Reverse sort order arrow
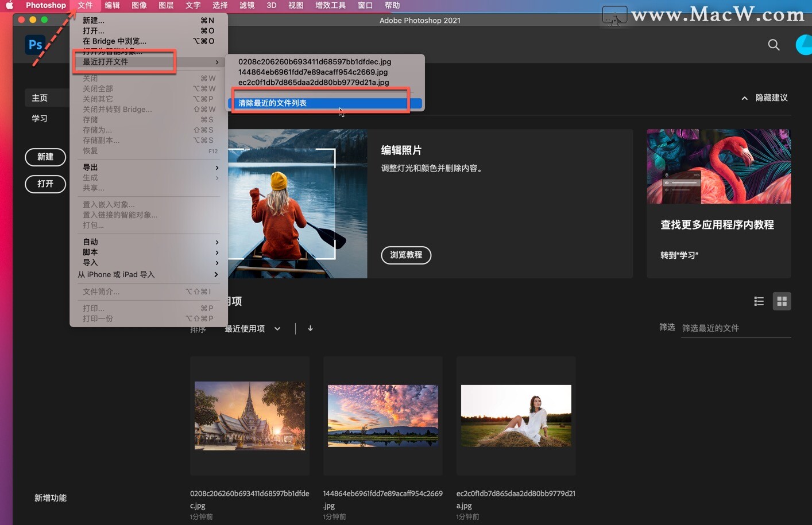The height and width of the screenshot is (525, 812). [x=310, y=328]
